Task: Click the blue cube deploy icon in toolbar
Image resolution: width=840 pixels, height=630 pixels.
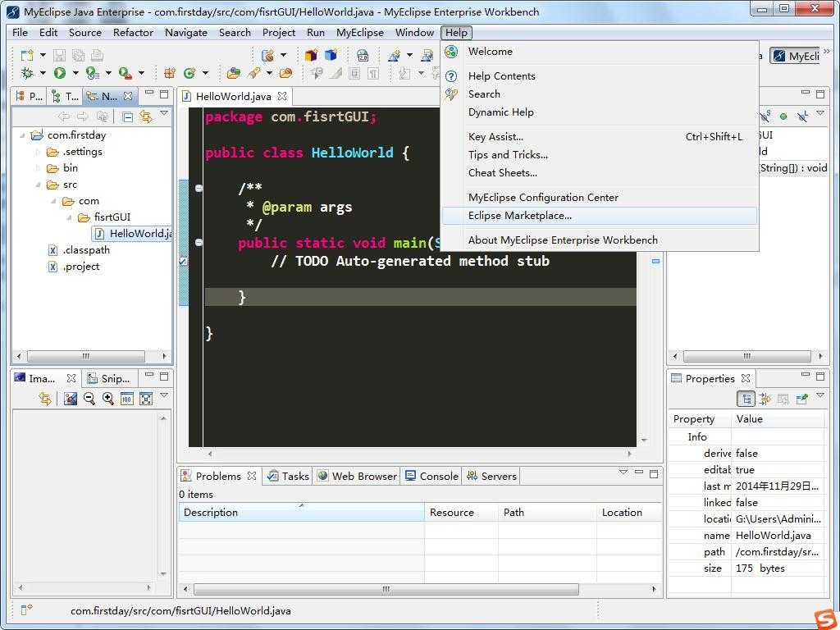Action: 331,55
